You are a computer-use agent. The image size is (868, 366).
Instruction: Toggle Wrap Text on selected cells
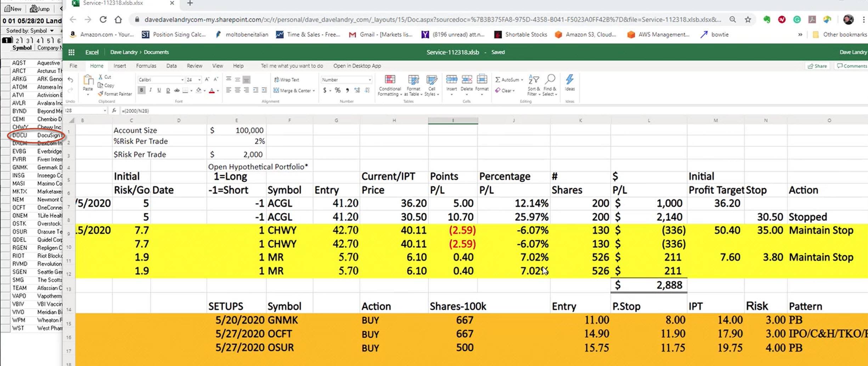click(x=287, y=79)
